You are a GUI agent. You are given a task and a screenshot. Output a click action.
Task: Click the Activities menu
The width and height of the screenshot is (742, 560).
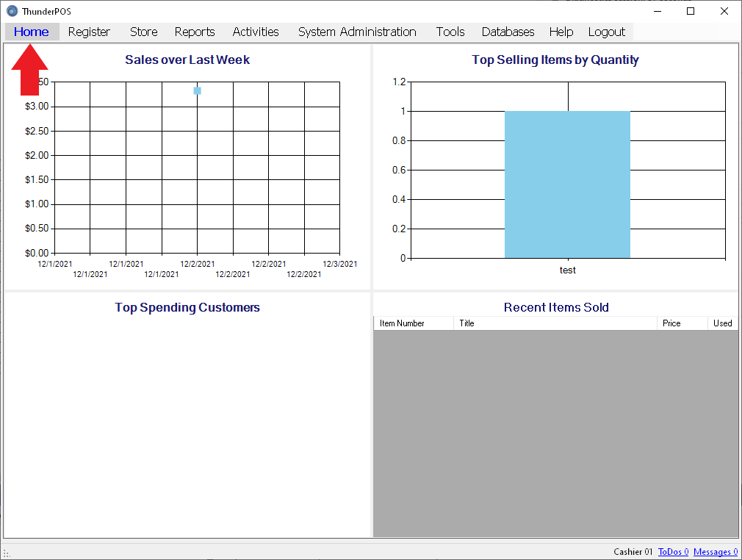point(256,32)
